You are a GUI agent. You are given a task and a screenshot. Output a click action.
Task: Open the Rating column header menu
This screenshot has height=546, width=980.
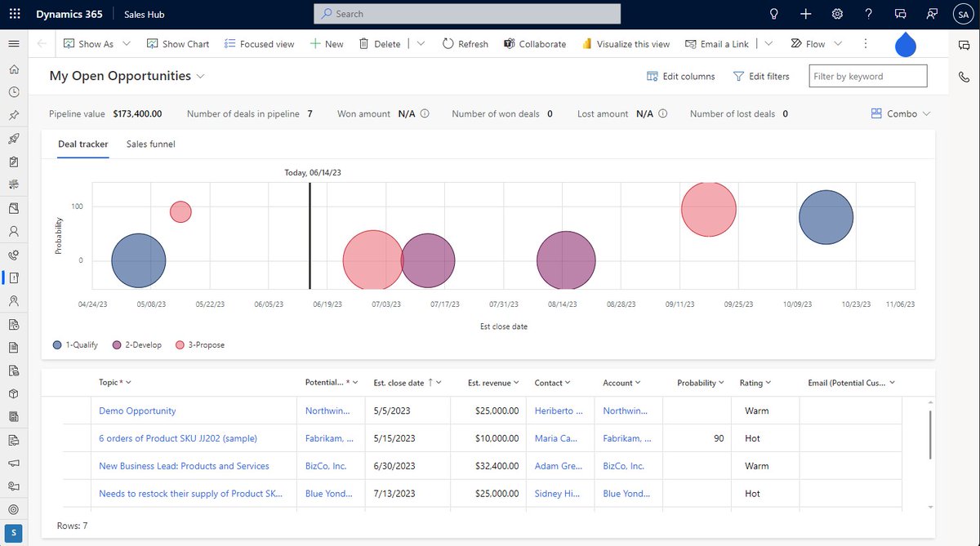(x=755, y=383)
